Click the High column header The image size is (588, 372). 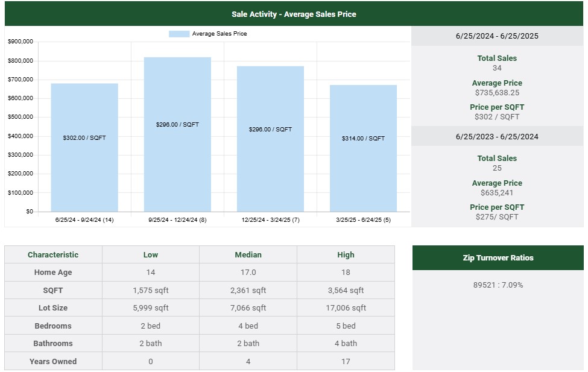click(x=346, y=254)
